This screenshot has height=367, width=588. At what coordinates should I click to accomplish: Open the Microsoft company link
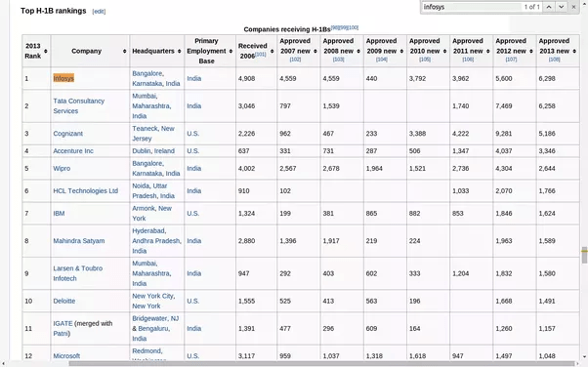pyautogui.click(x=66, y=355)
